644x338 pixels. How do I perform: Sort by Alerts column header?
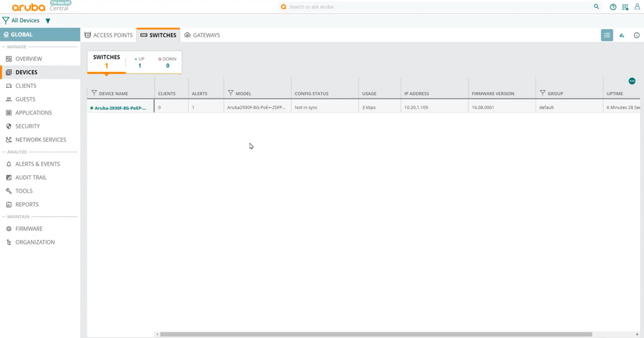pos(199,94)
